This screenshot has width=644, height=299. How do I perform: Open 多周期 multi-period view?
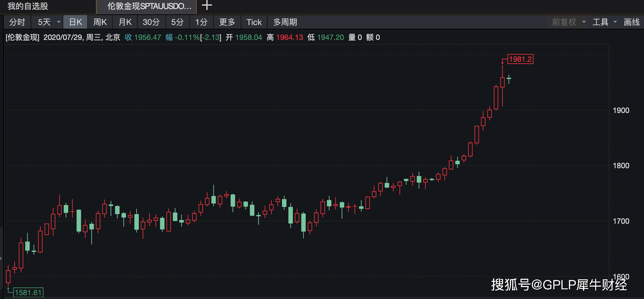285,22
